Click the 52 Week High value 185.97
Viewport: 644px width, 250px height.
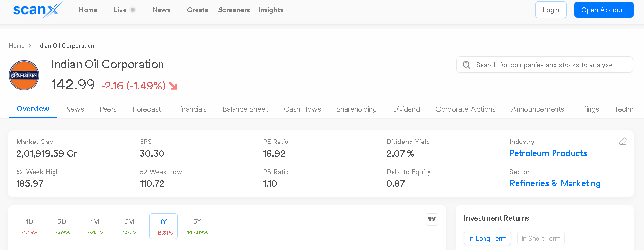point(30,184)
